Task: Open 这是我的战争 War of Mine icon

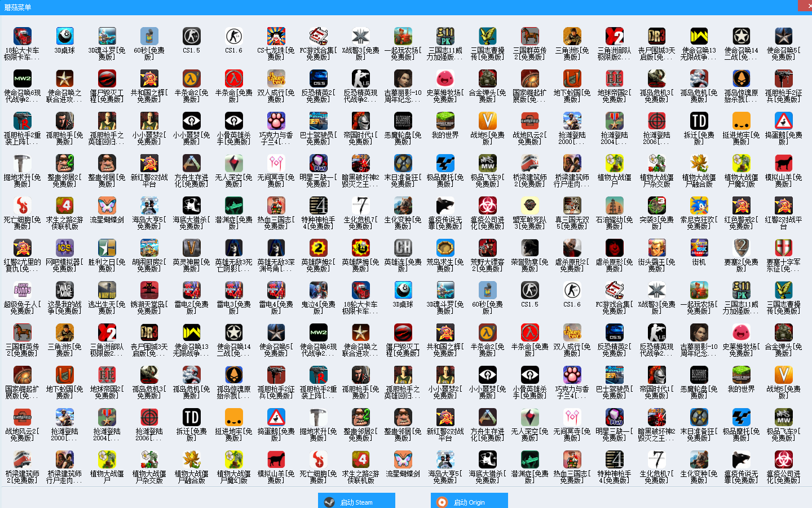Action: pos(64,291)
